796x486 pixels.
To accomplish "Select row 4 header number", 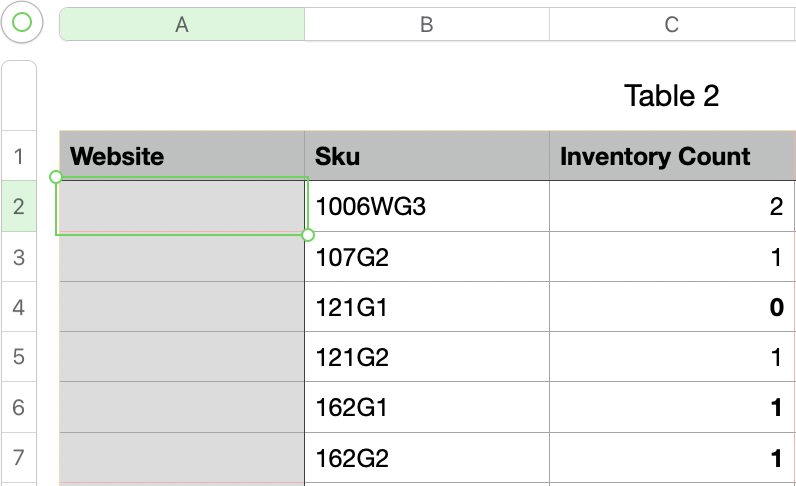I will click(x=19, y=307).
